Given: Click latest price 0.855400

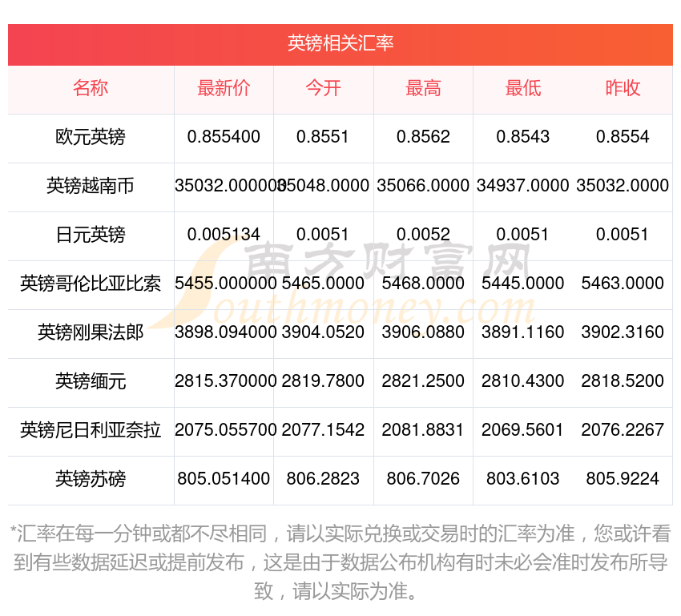Looking at the screenshot, I should [224, 137].
